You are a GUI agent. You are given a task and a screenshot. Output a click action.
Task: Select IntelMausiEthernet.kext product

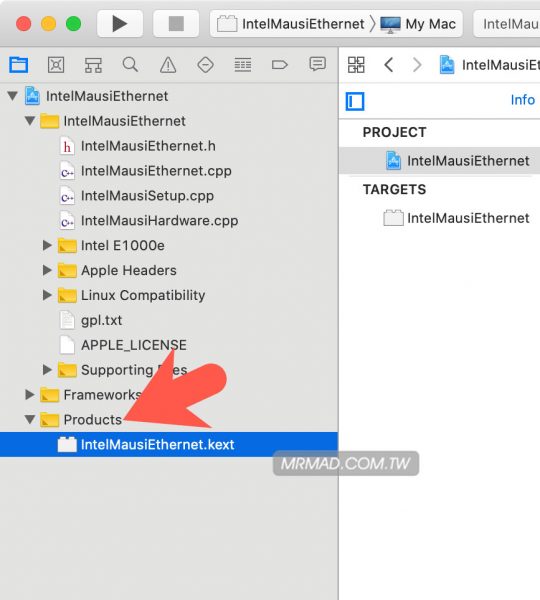click(x=169, y=444)
